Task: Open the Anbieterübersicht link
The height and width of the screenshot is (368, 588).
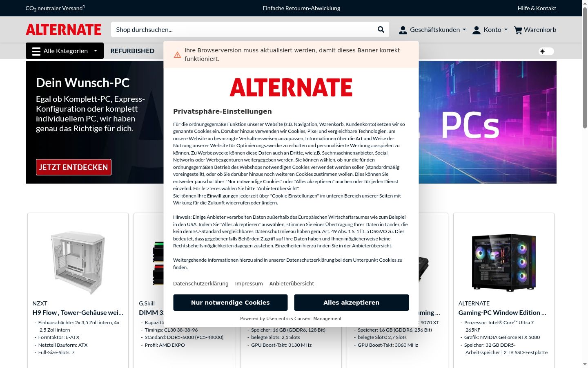Action: click(x=292, y=283)
